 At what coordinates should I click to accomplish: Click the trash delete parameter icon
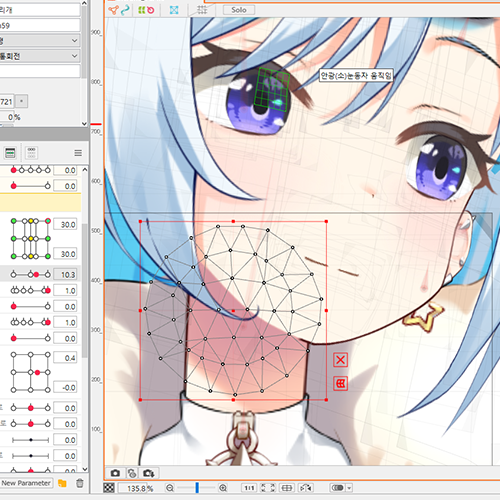pyautogui.click(x=80, y=483)
